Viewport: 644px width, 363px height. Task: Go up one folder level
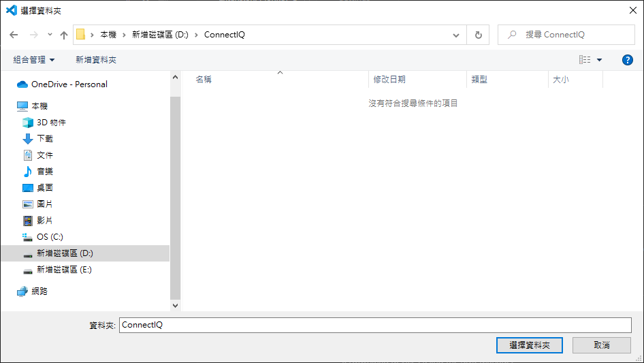64,35
